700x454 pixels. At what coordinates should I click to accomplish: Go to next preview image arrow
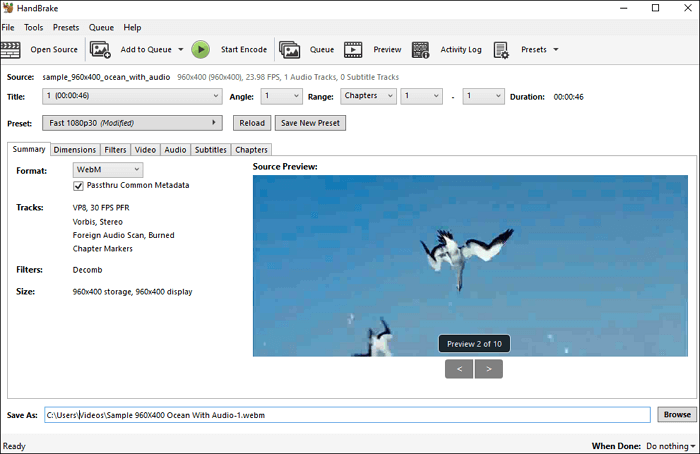tap(489, 369)
